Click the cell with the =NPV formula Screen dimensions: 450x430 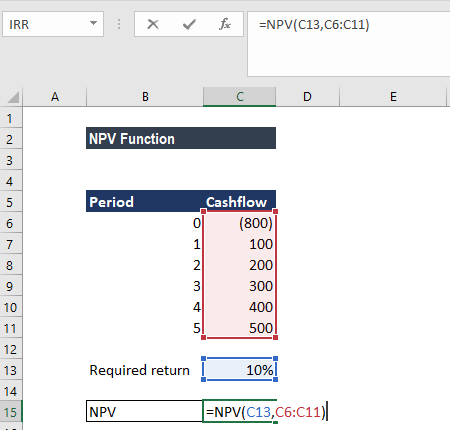pyautogui.click(x=240, y=412)
